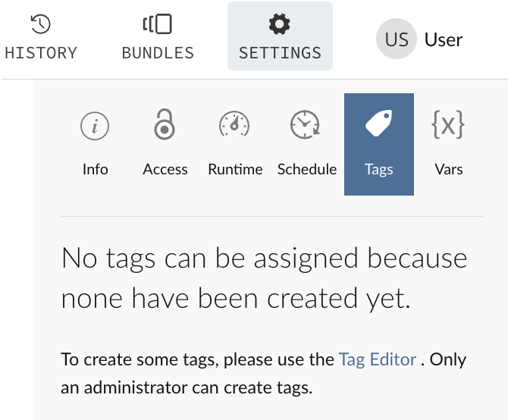Click the Settings gear icon
Screen dimensions: 508x420
click(x=280, y=24)
